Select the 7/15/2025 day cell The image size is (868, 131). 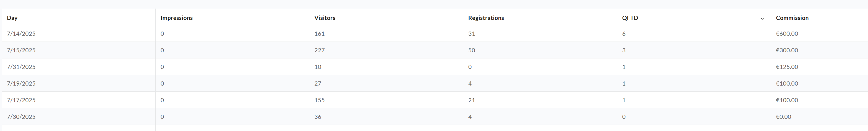tap(21, 50)
